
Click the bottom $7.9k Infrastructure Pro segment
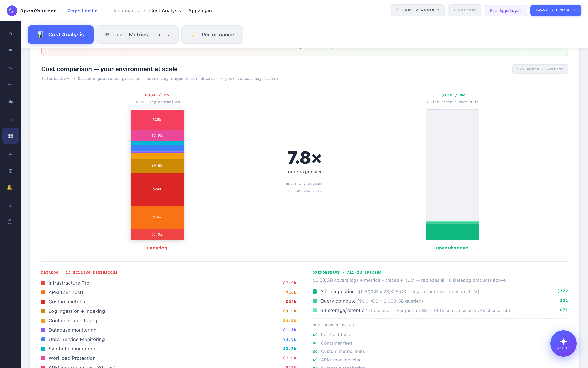coord(157,235)
